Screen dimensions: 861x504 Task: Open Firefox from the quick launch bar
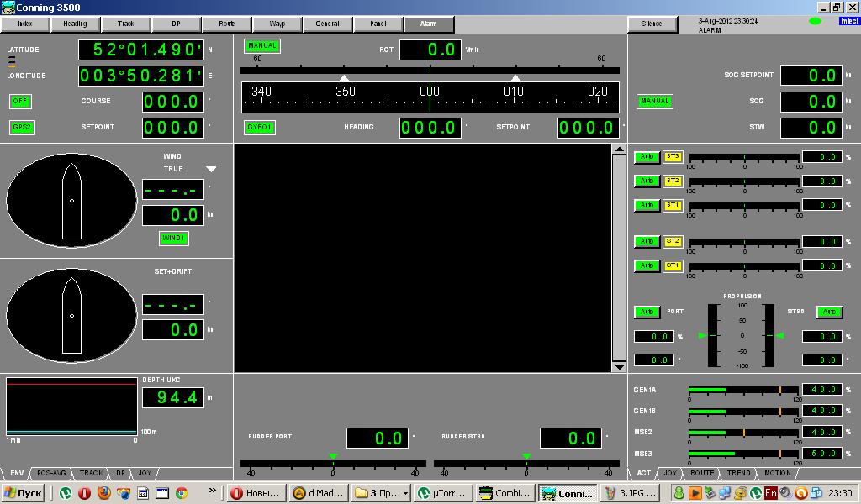[x=103, y=493]
